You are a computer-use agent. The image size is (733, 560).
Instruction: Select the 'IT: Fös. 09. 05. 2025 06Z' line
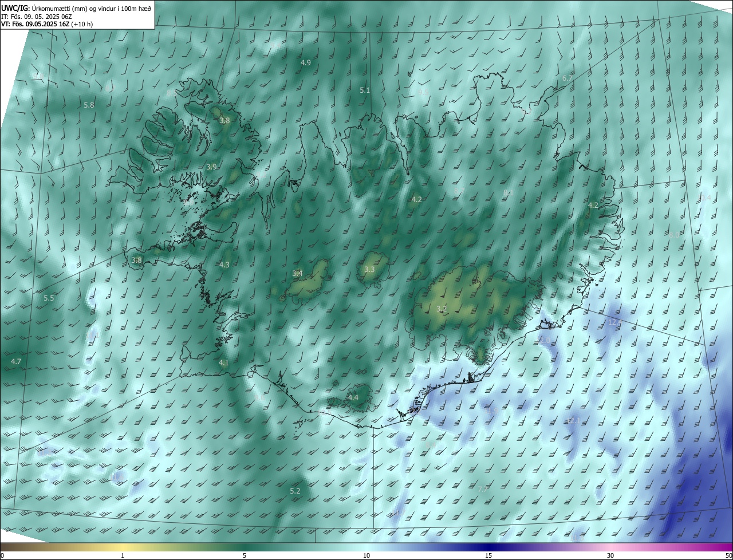tap(36, 16)
